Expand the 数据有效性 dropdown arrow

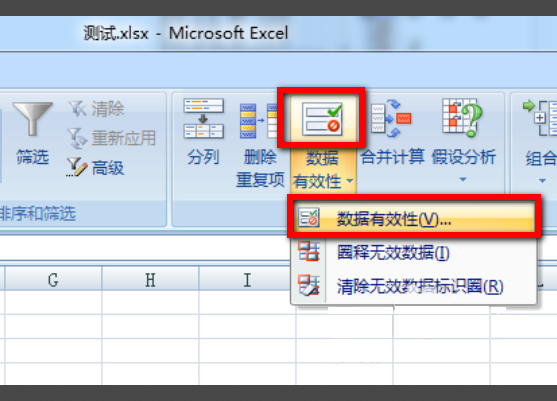point(350,181)
